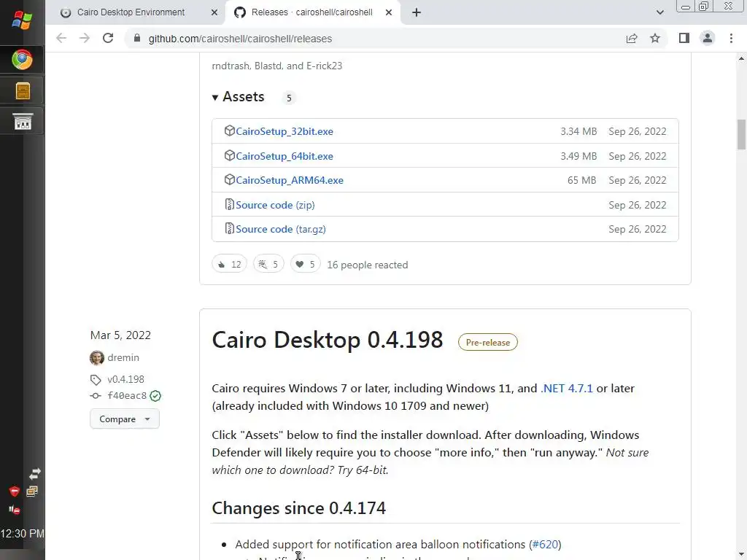The width and height of the screenshot is (747, 560).
Task: Download CairoSetup_64bit.exe
Action: point(285,156)
